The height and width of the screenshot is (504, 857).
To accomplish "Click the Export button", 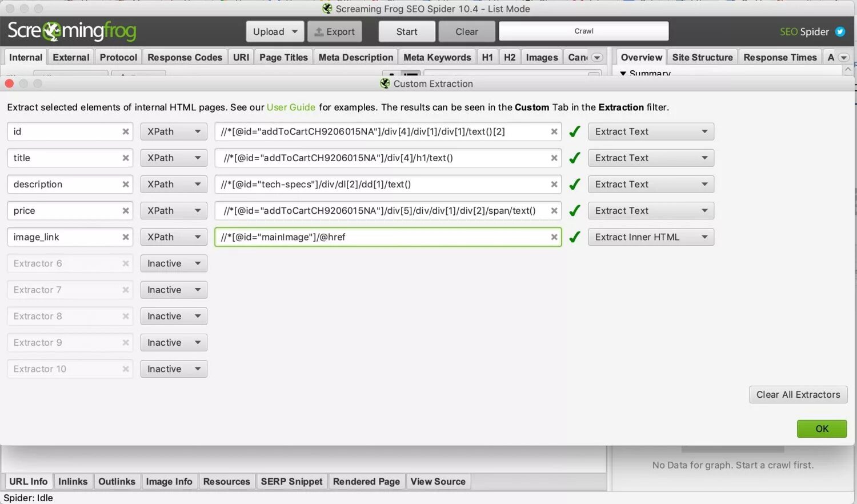I will tap(335, 31).
